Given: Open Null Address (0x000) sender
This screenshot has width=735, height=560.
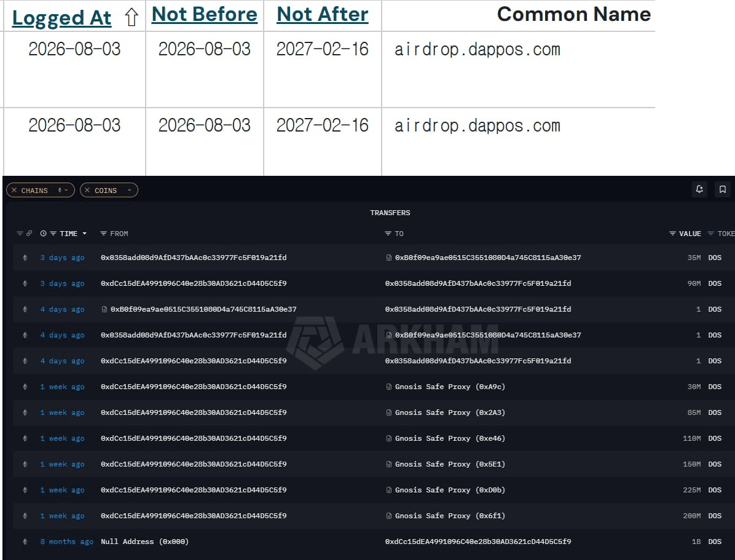Looking at the screenshot, I should pos(145,541).
